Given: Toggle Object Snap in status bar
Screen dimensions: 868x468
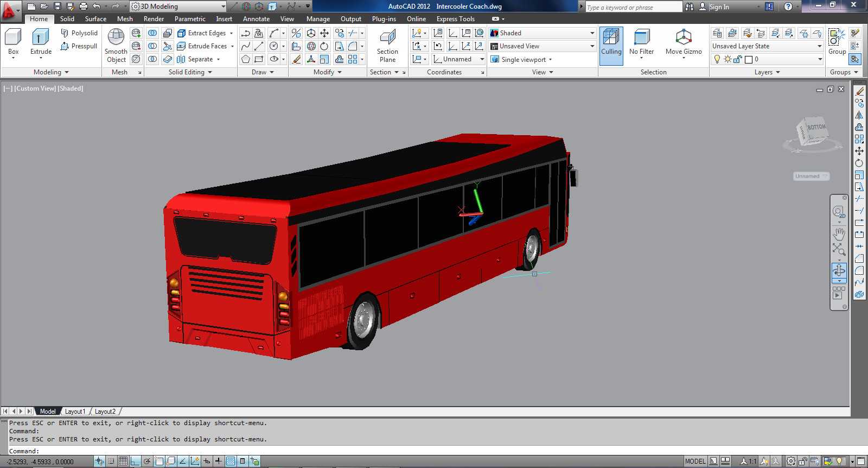Looking at the screenshot, I should point(159,461).
